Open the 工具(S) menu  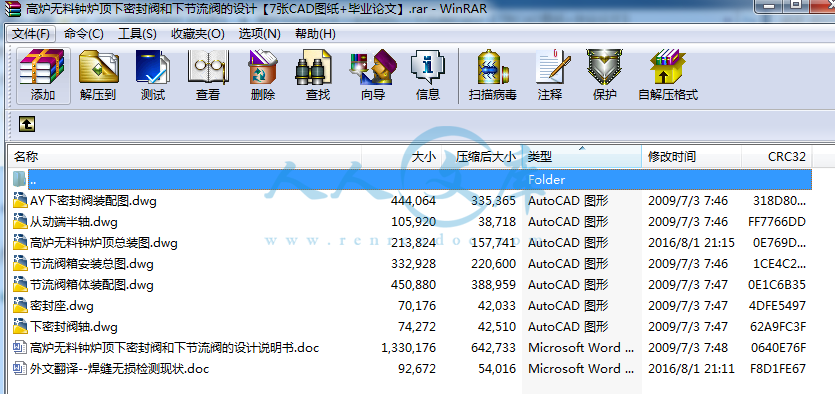(137, 34)
